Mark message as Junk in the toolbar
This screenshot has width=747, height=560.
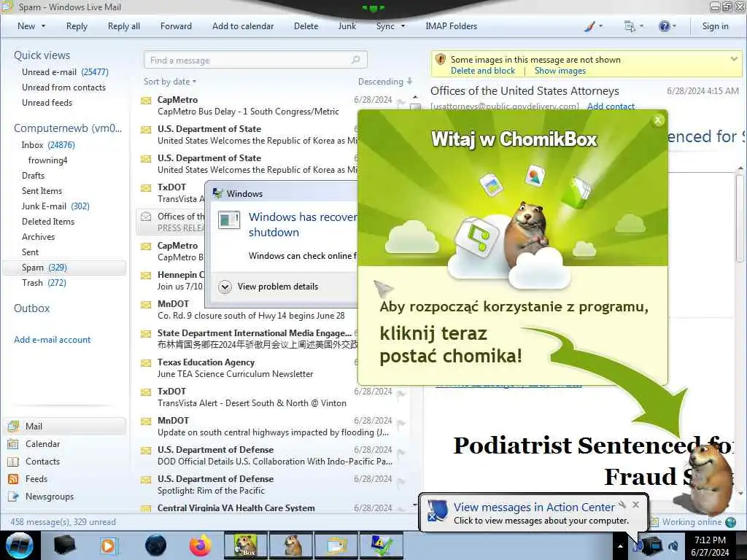pos(347,26)
